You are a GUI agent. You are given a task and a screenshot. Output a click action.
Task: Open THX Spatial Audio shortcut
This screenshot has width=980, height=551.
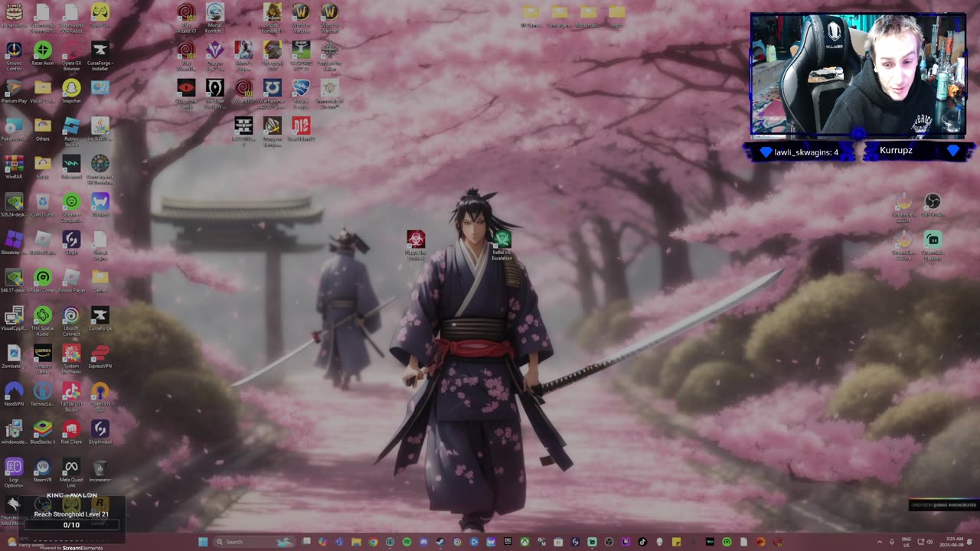tap(43, 321)
